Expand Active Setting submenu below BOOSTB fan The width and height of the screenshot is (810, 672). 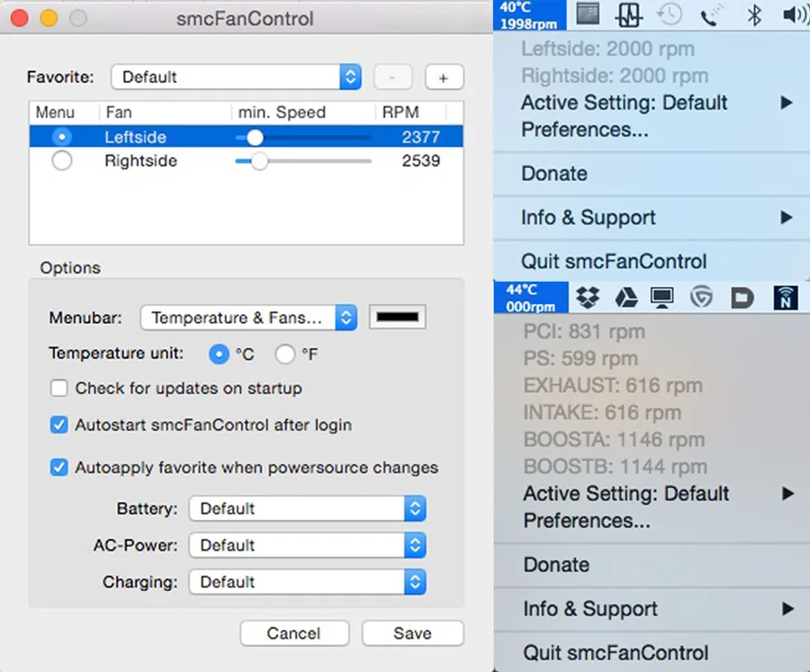(x=652, y=494)
